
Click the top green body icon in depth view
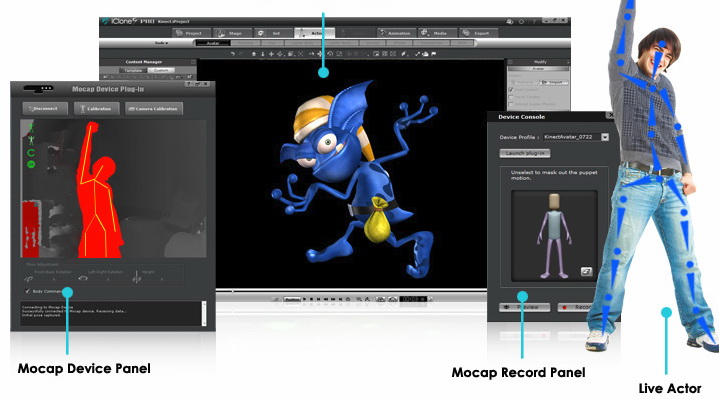(x=31, y=127)
